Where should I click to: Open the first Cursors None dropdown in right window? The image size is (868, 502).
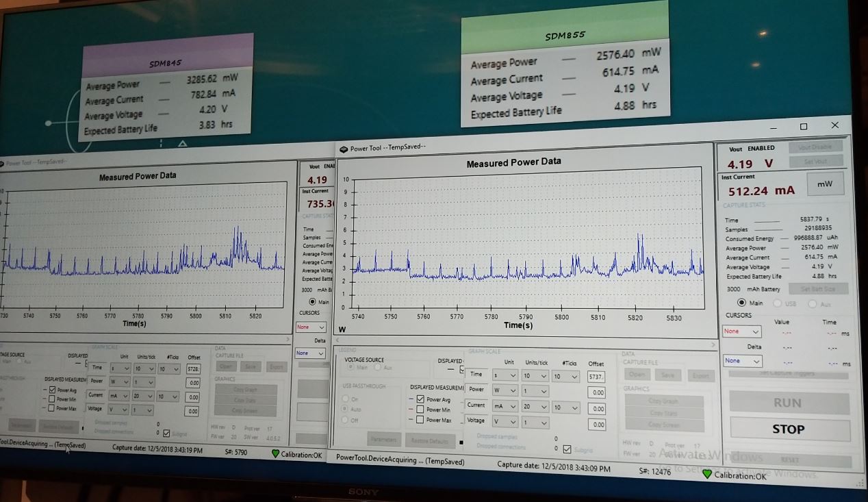click(x=741, y=331)
